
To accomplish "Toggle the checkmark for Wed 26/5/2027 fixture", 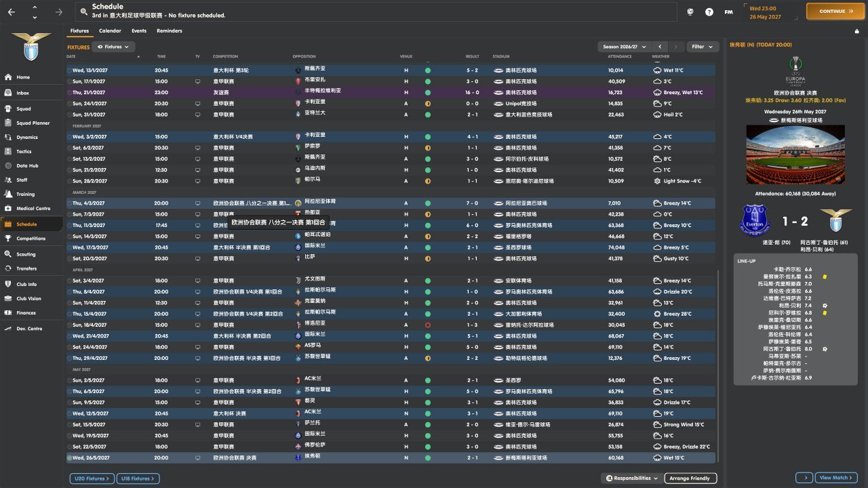I will (70, 458).
